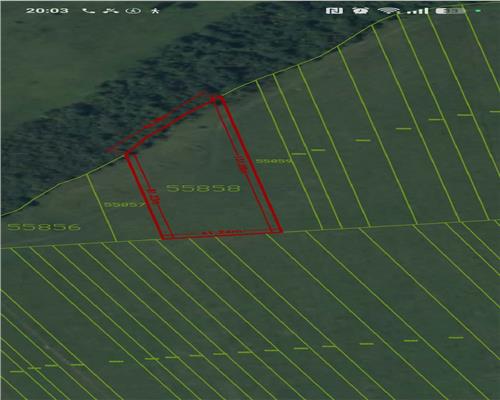Tap the alarm clock status icon
This screenshot has height=400, width=500.
[361, 11]
